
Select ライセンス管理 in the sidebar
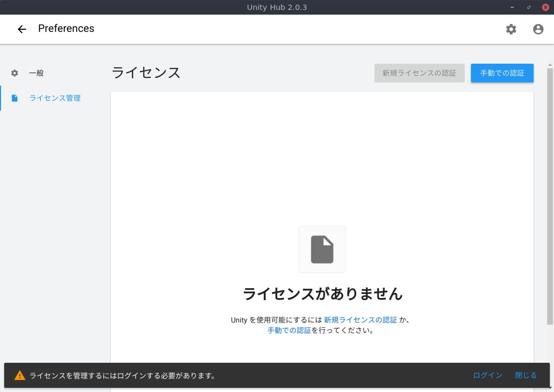tap(55, 98)
